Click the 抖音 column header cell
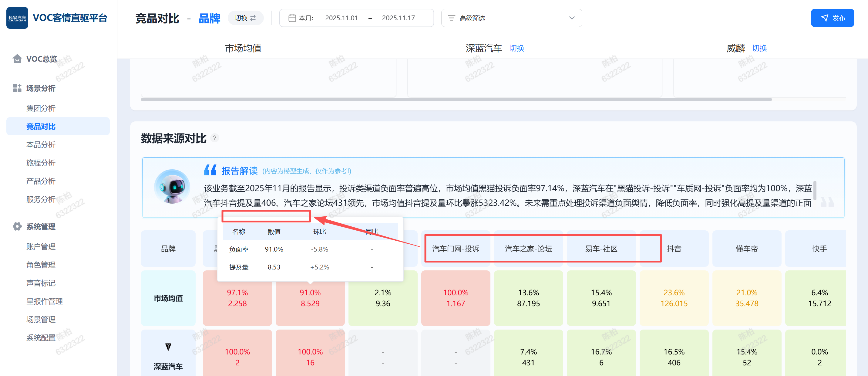This screenshot has width=868, height=376. 674,249
